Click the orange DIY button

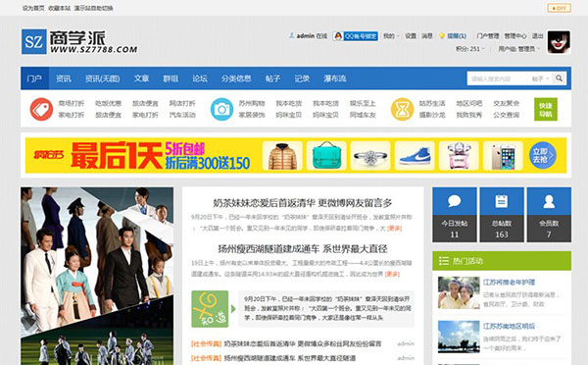560,8
